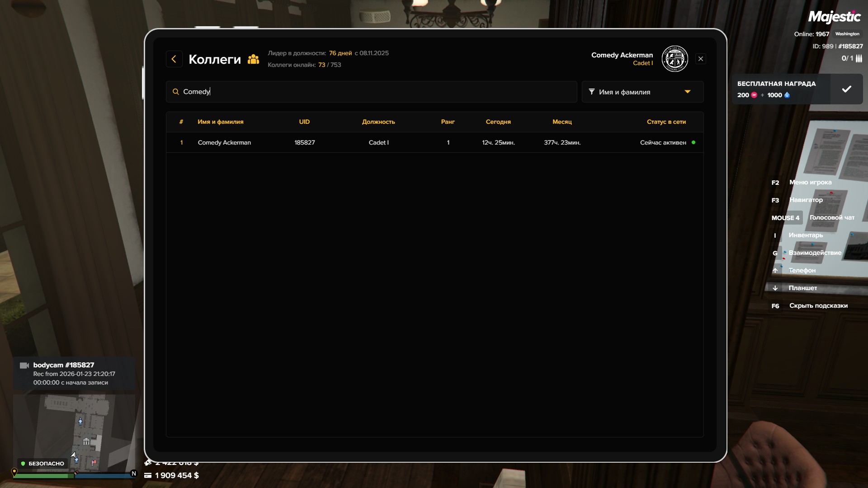868x488 pixels.
Task: Click the green health bar
Action: (x=43, y=475)
